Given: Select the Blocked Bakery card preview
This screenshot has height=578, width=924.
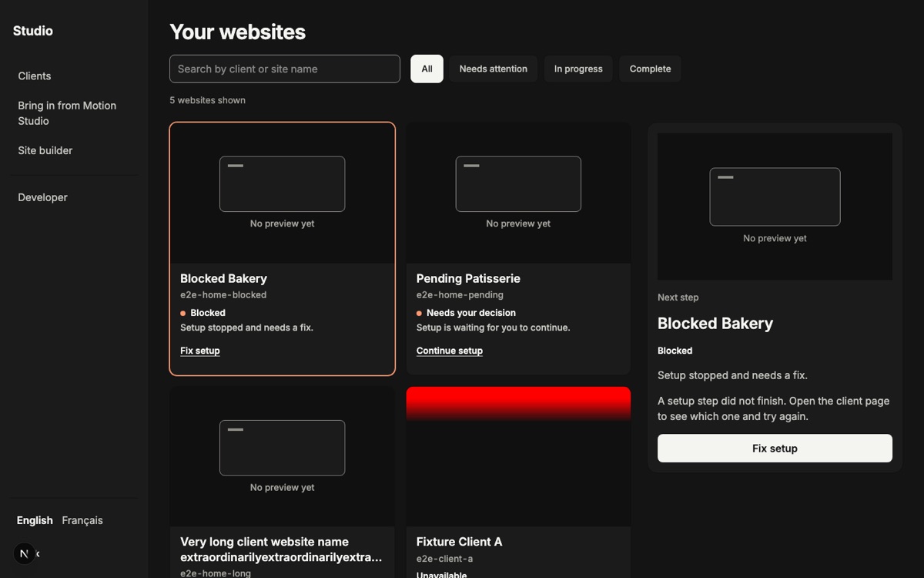Looking at the screenshot, I should click(283, 193).
